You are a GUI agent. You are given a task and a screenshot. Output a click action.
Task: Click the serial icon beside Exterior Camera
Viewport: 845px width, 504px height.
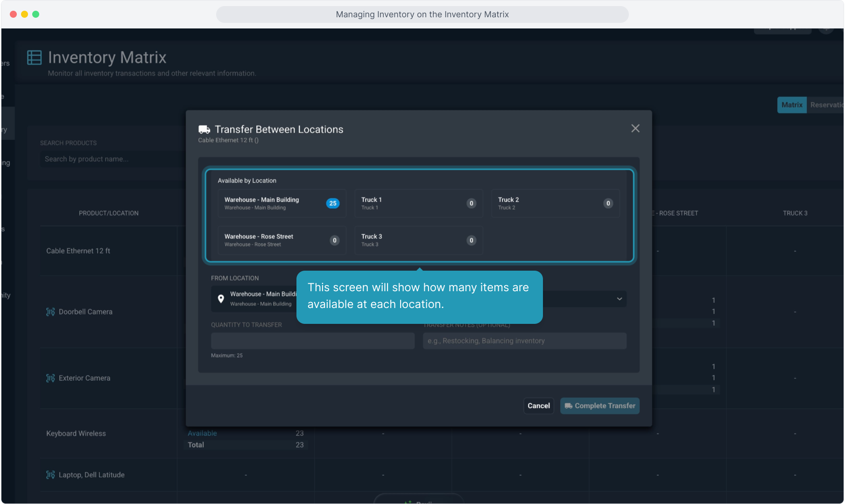[50, 378]
